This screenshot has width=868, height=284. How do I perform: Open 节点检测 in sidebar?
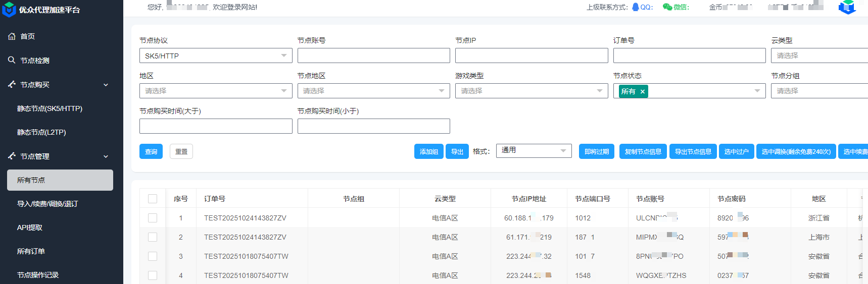point(35,61)
